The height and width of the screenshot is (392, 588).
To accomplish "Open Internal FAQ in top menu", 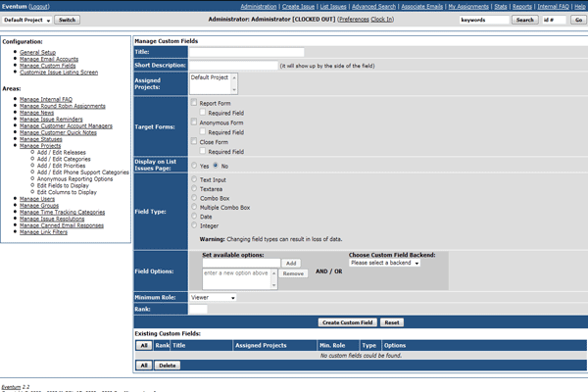I will tap(553, 7).
